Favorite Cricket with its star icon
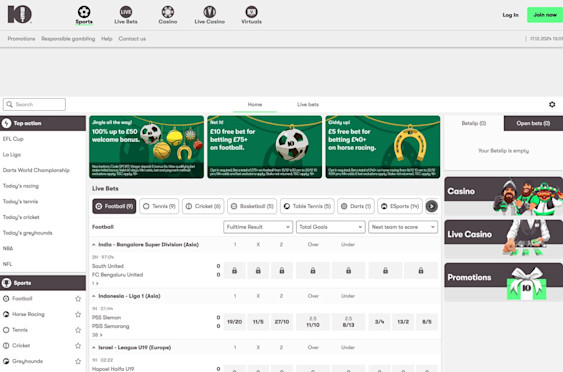 coord(78,345)
